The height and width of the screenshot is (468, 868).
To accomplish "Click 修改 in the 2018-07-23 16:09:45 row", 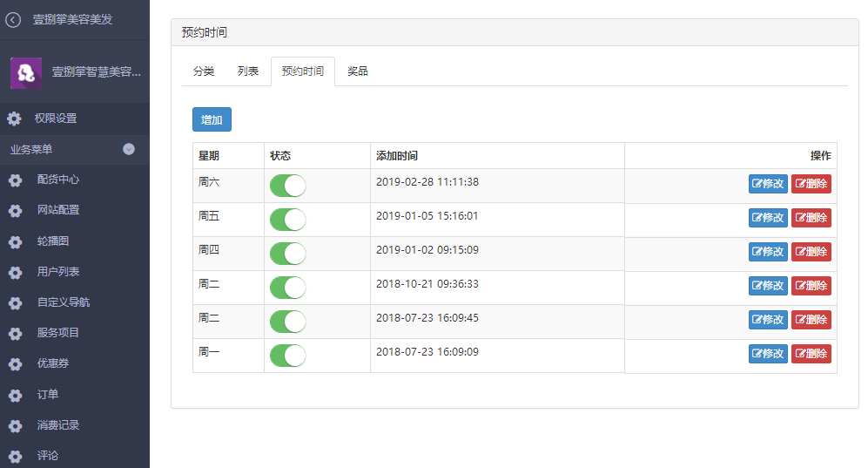I will point(769,320).
